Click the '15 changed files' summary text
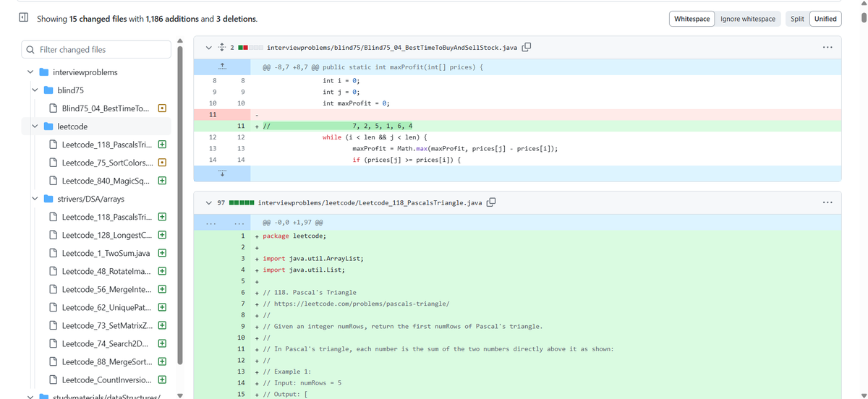The width and height of the screenshot is (868, 399). click(95, 19)
